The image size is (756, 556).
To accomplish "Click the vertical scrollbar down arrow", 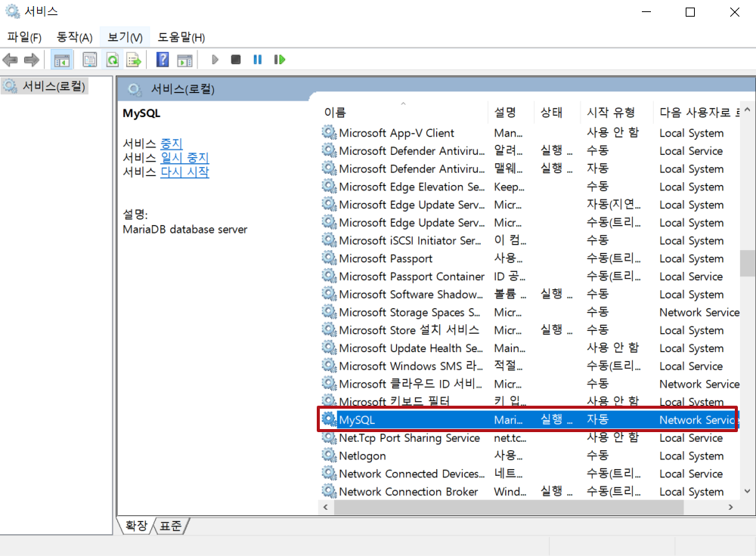I will pos(748,492).
